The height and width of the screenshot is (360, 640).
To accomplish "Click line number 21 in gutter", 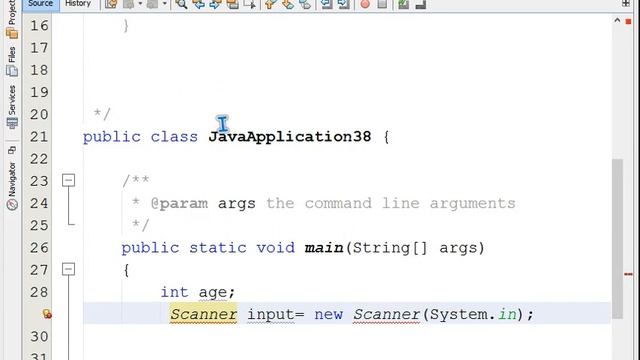I will pos(39,136).
